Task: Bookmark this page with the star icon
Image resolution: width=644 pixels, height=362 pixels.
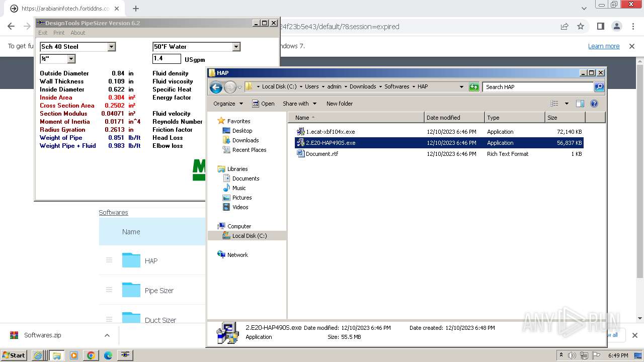Action: 581,27
